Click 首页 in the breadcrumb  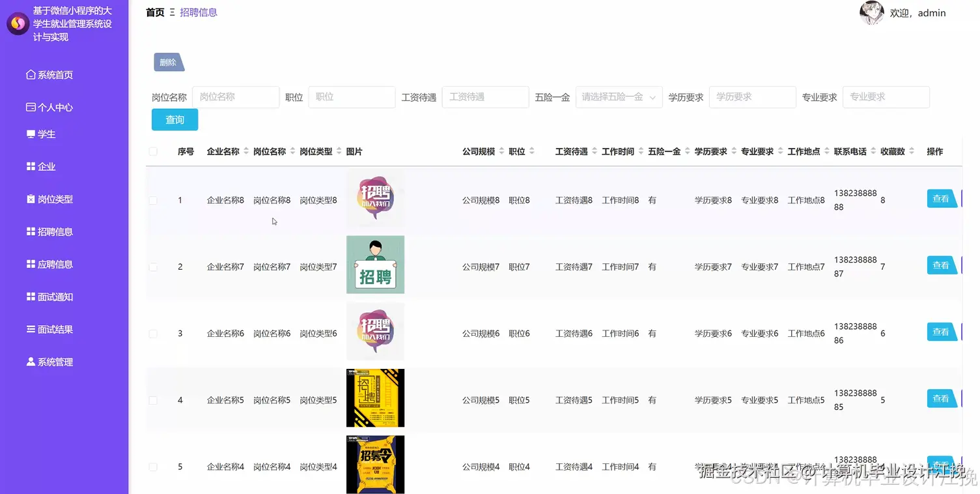click(154, 12)
